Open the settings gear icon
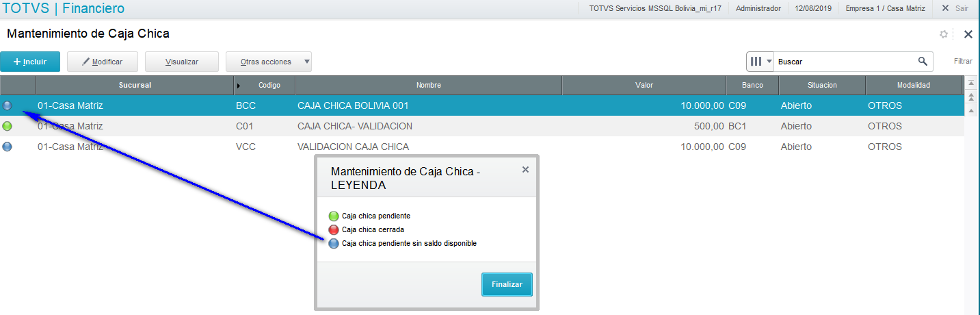The height and width of the screenshot is (315, 980). [x=944, y=34]
